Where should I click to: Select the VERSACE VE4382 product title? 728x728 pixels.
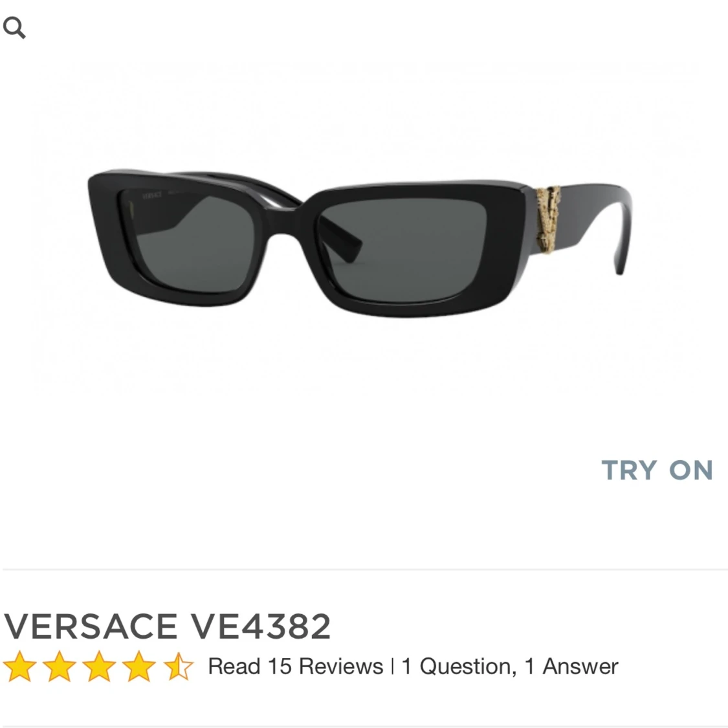coord(167,626)
